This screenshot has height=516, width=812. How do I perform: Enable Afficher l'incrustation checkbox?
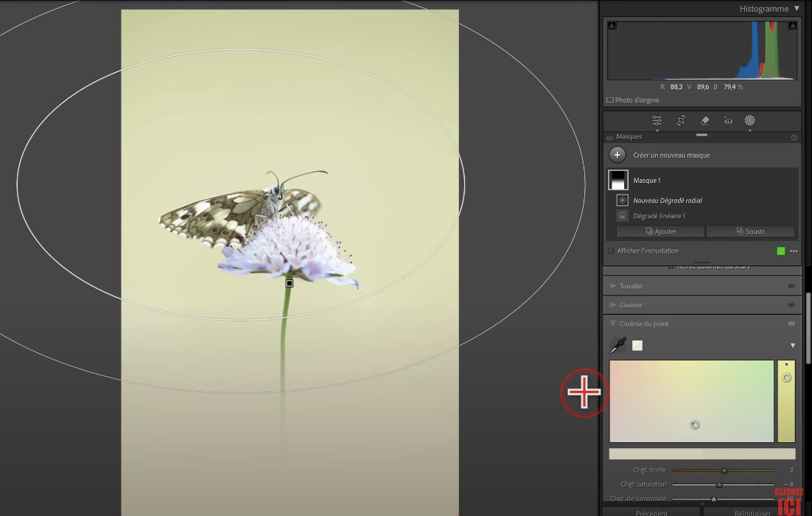(611, 251)
